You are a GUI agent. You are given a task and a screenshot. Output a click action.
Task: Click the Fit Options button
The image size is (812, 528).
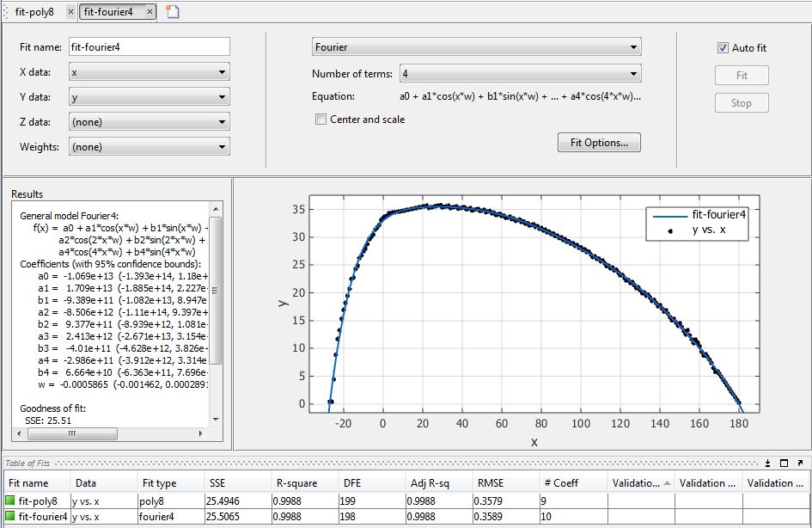click(599, 143)
